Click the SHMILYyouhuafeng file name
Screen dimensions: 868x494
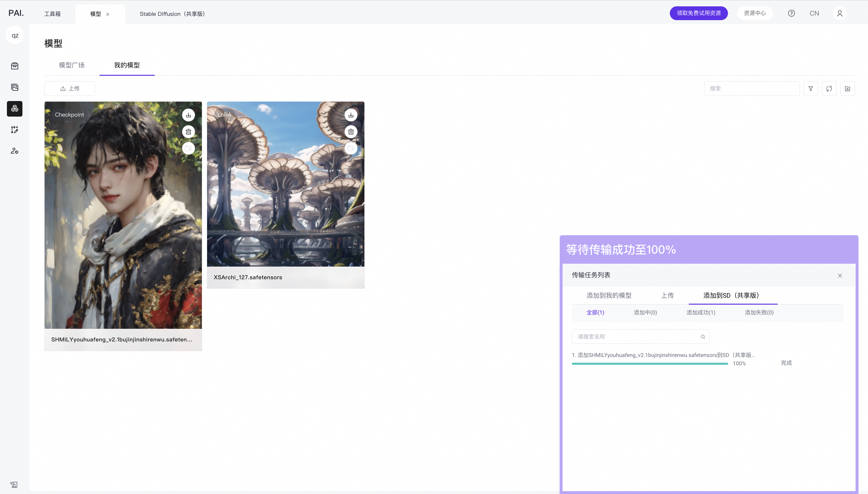[122, 340]
